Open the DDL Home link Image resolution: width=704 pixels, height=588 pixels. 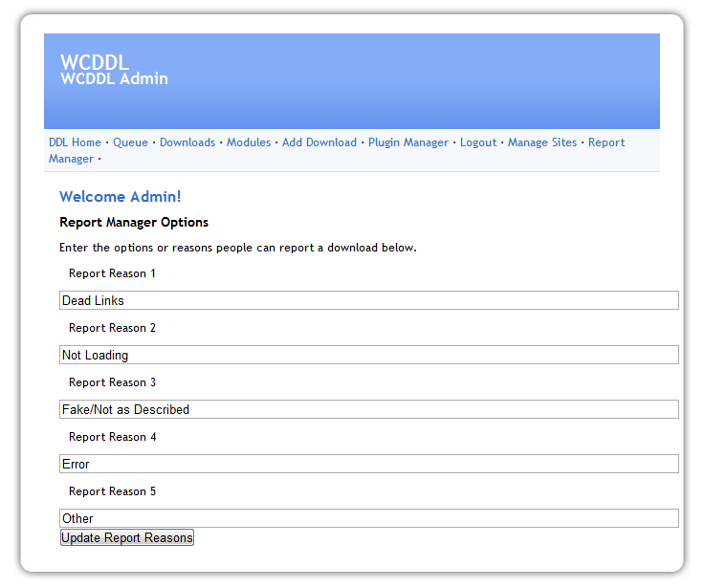pyautogui.click(x=75, y=142)
